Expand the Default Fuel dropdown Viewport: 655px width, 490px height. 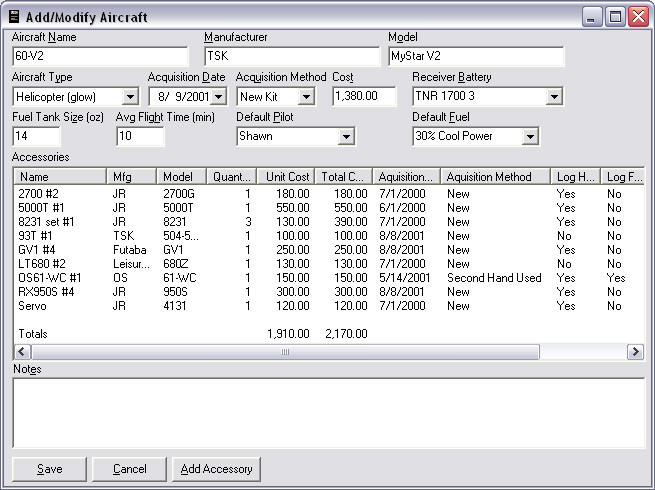pos(530,137)
